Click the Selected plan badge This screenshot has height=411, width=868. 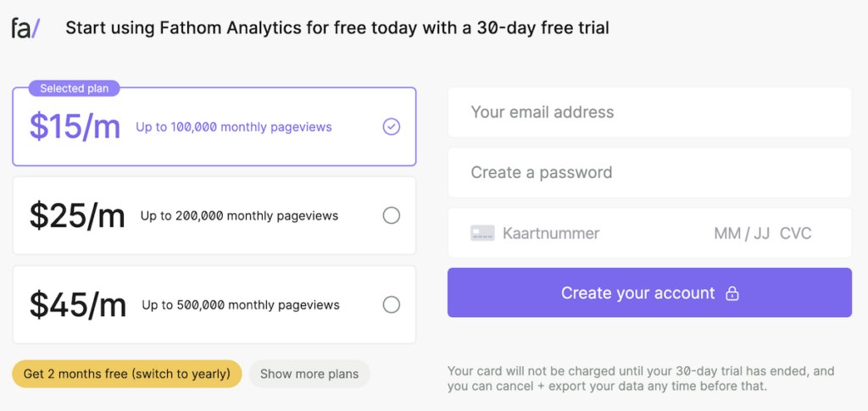pyautogui.click(x=75, y=88)
